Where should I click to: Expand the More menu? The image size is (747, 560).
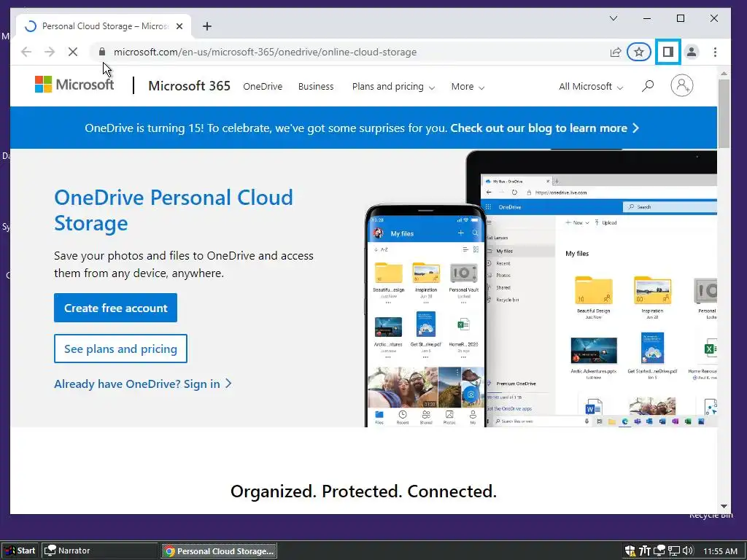coord(468,87)
